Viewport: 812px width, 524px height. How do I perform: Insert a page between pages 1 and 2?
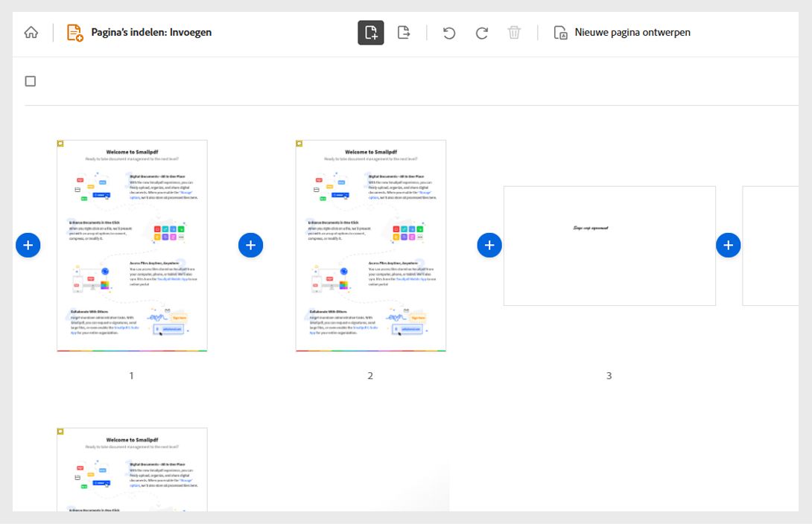click(251, 244)
